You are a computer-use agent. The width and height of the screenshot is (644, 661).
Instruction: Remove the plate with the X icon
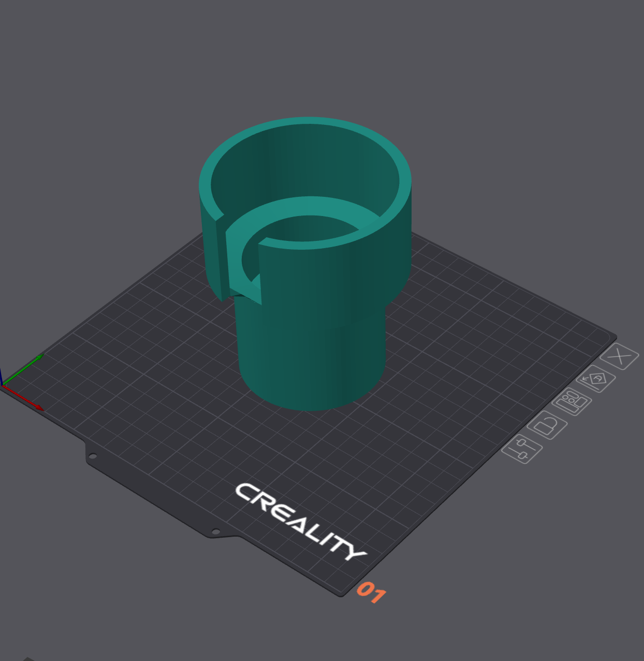(619, 356)
